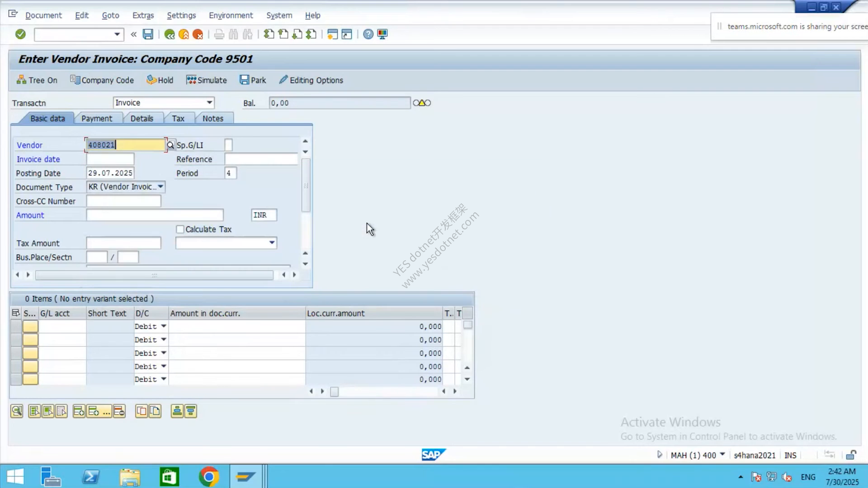Screen dimensions: 868x488
Task: Click the Simulate button
Action: [x=207, y=80]
